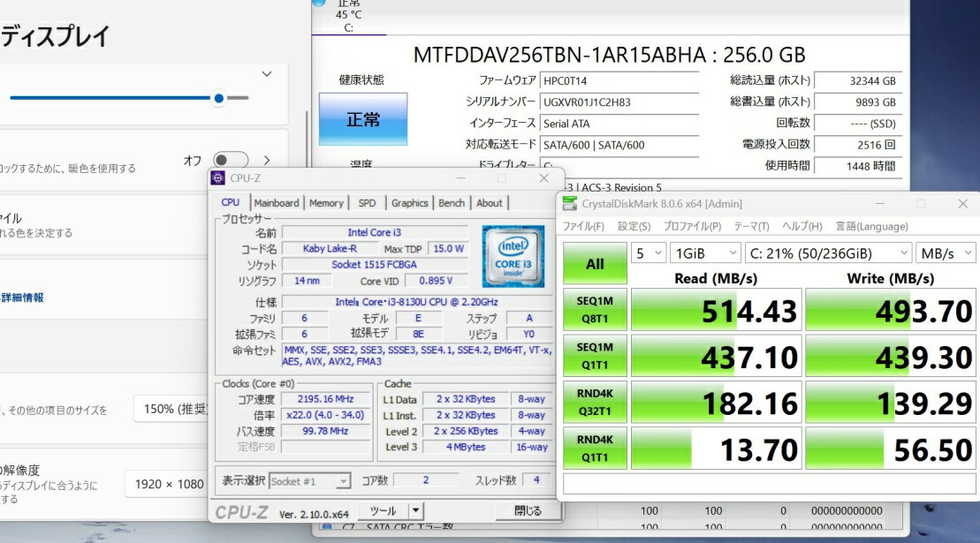The width and height of the screenshot is (980, 543).
Task: Switch to the Graphics tab in CPU-Z
Action: click(x=409, y=203)
